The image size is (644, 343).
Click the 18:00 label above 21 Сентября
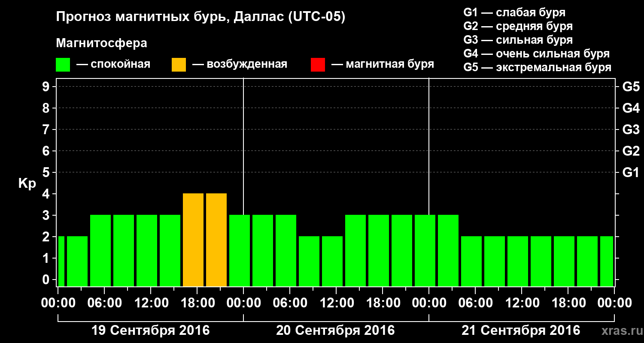(568, 303)
